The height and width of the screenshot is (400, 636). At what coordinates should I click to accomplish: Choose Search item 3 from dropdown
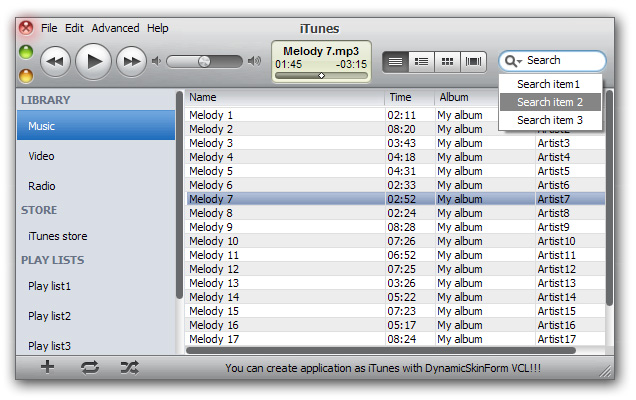pos(550,120)
